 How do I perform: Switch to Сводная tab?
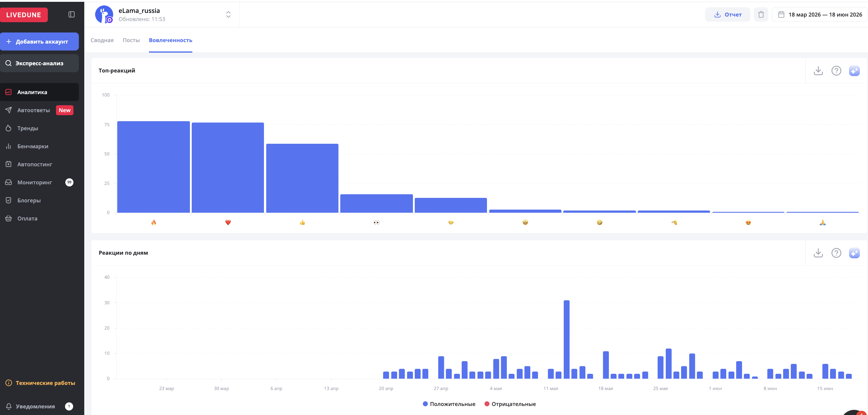tap(102, 40)
